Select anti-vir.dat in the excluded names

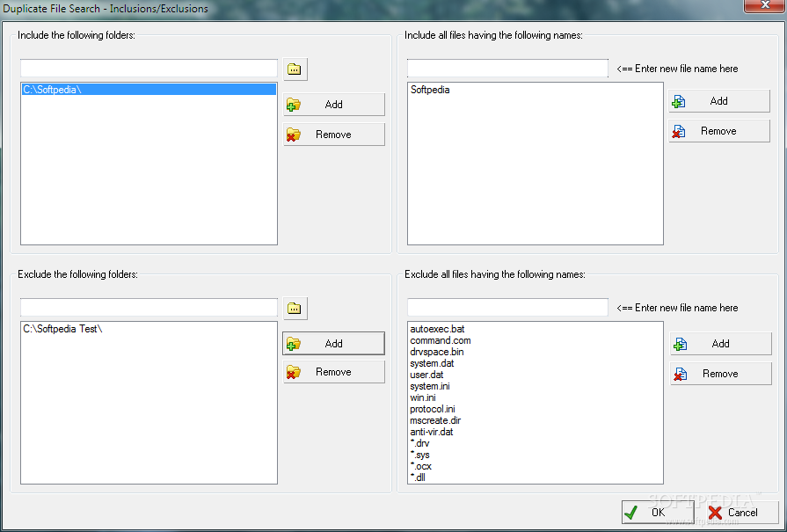point(535,432)
